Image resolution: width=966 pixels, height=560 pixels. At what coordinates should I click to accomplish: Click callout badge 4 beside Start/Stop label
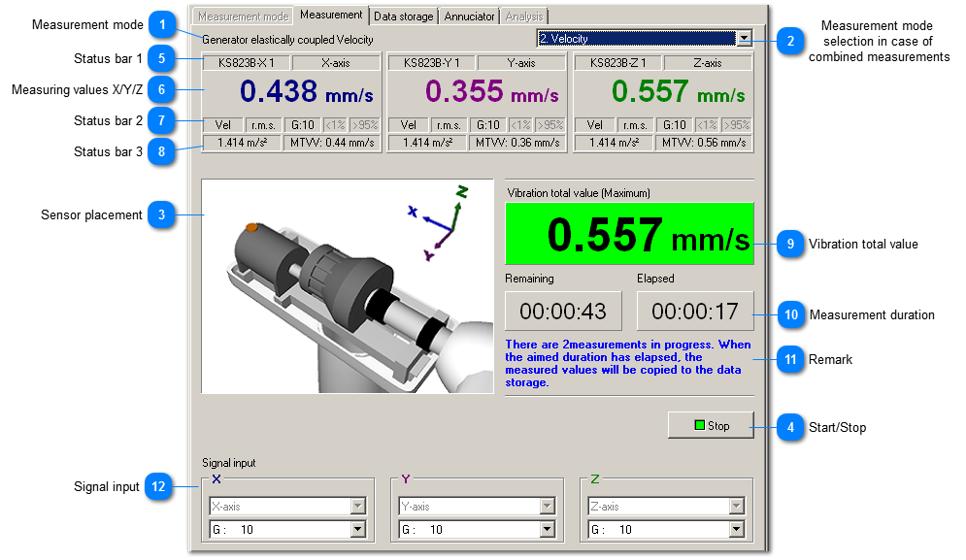click(x=791, y=426)
